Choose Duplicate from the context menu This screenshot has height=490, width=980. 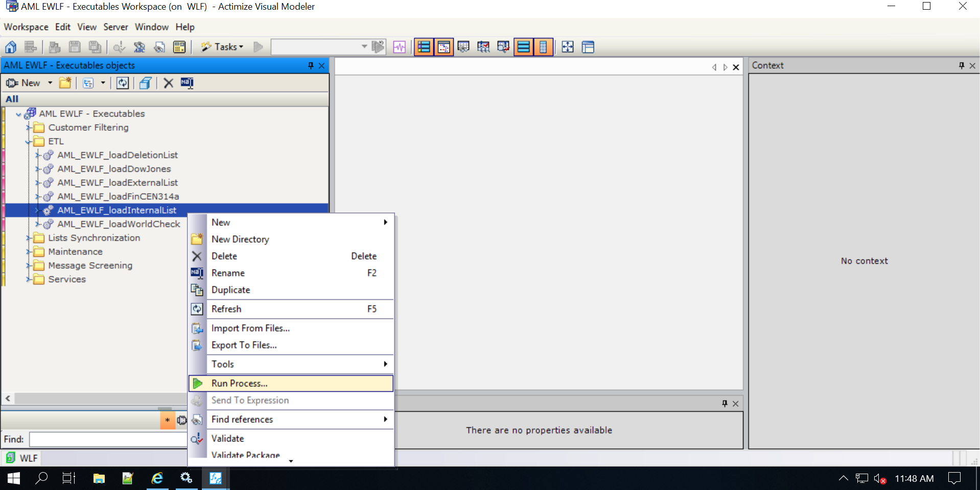pos(291,290)
